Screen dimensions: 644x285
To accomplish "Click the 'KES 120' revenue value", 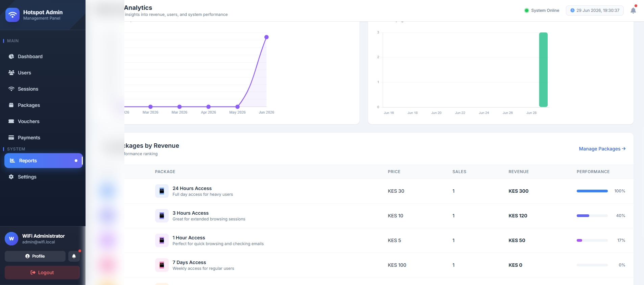I will click(518, 216).
